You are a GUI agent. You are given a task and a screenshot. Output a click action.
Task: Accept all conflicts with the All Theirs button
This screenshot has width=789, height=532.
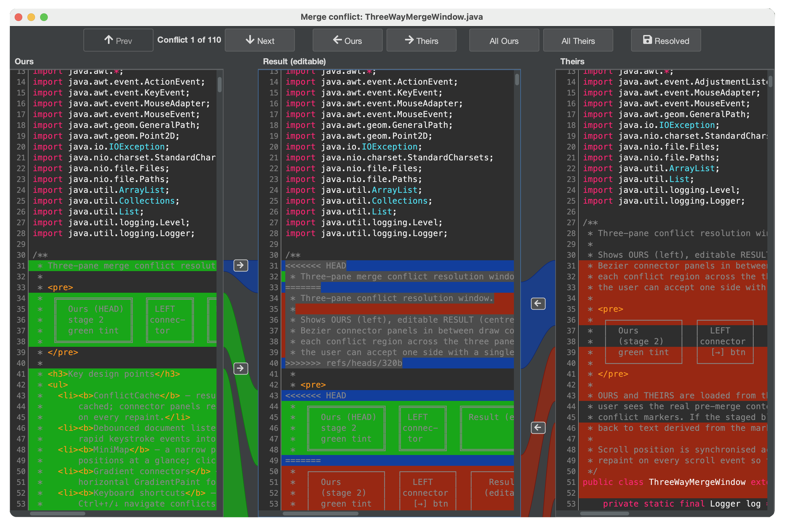coord(578,40)
